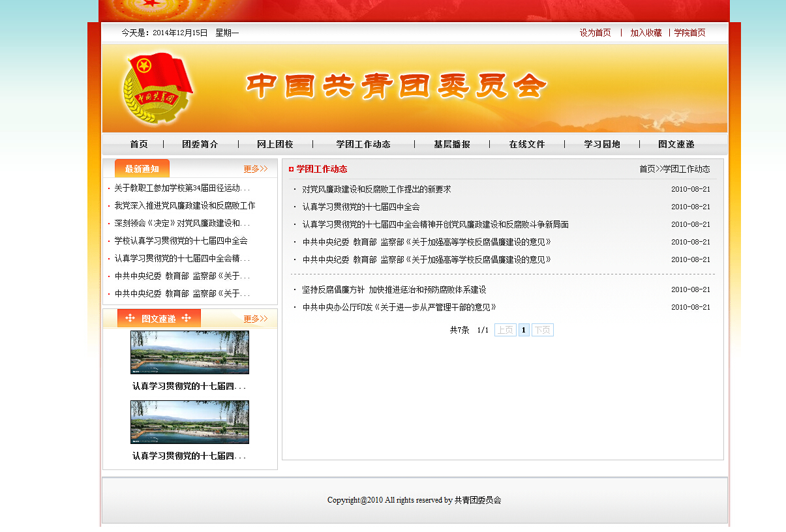Open 在线文件 navigation item
The image size is (786, 532).
coord(527,144)
